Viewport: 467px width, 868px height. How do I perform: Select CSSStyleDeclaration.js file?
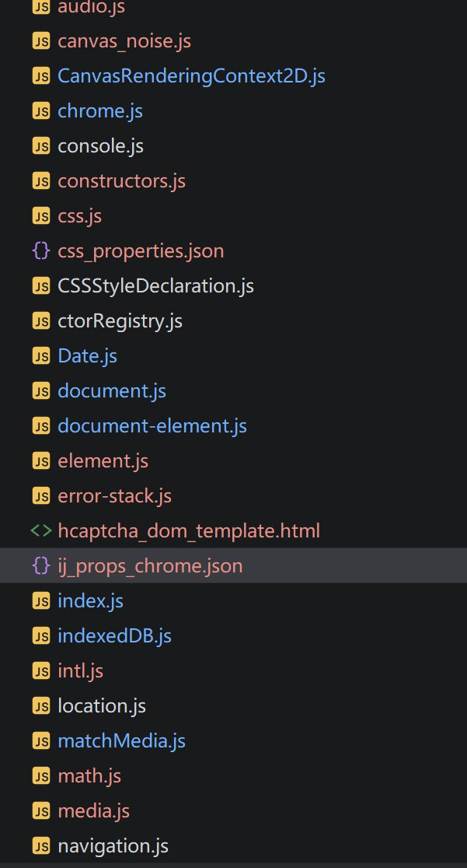[x=155, y=286]
